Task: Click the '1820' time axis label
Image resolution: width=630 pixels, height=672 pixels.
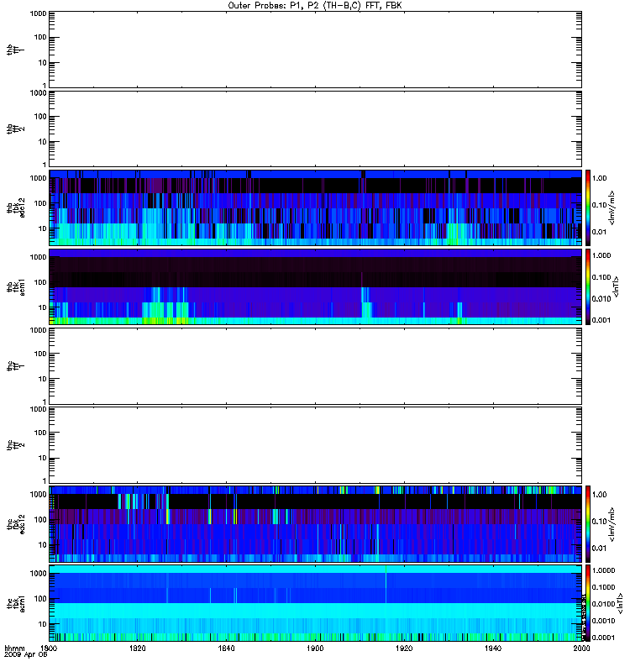Action: [x=138, y=648]
